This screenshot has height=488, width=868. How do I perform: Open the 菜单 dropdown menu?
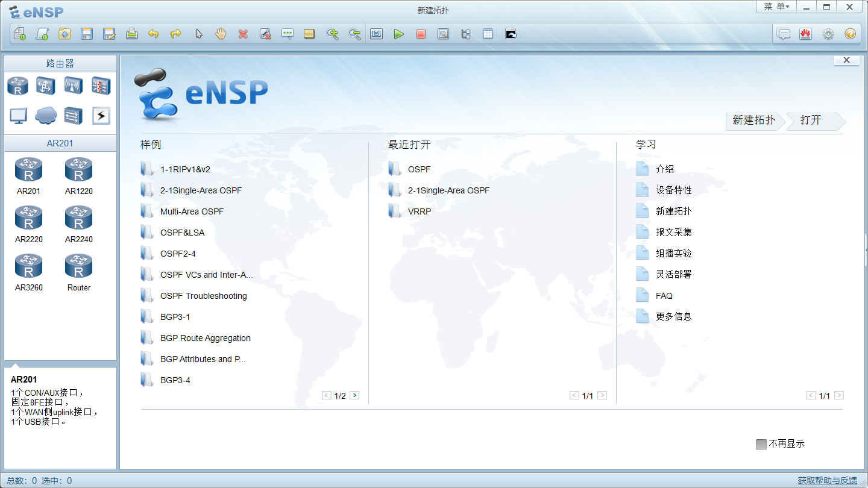pos(776,7)
